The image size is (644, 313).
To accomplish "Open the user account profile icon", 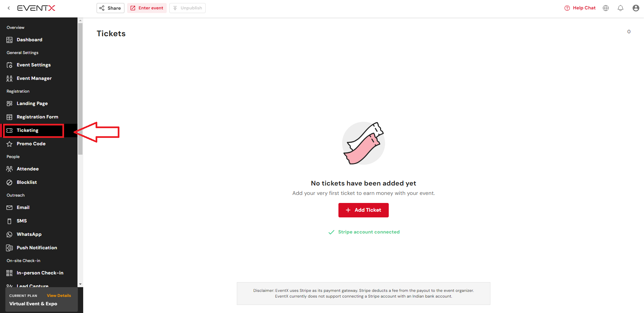I will coord(636,8).
